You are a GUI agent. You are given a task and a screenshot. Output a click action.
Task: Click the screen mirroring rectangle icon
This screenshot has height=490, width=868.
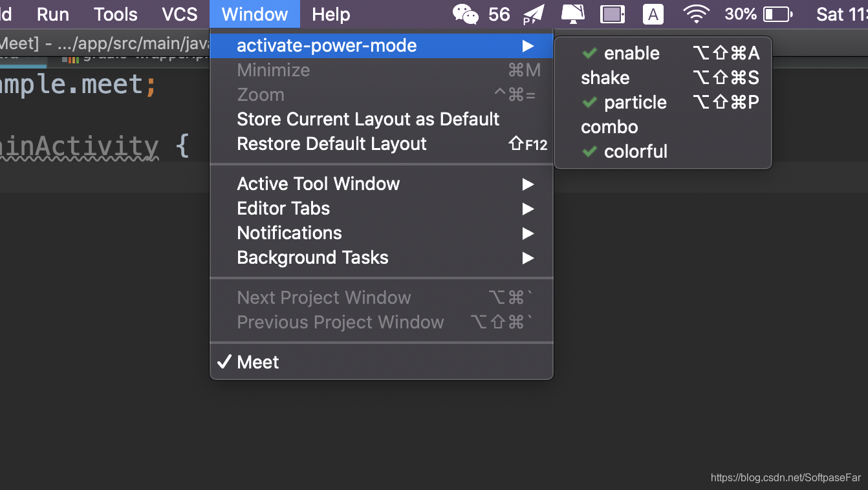(612, 14)
